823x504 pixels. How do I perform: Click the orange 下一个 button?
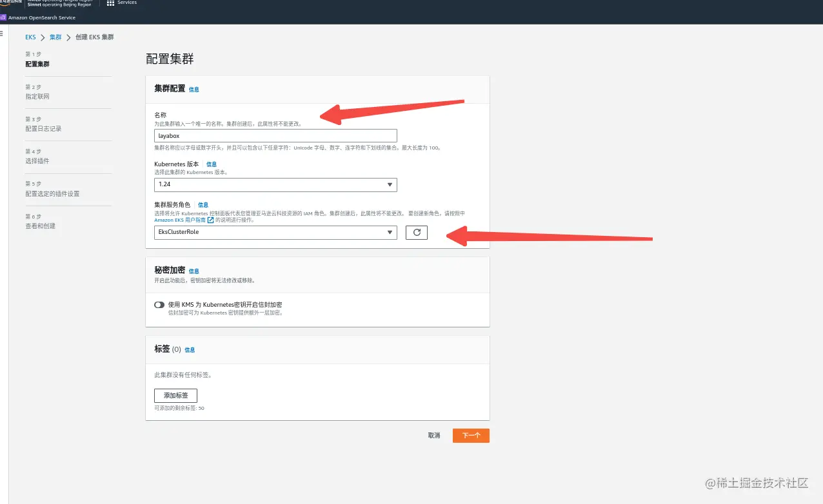click(x=471, y=436)
